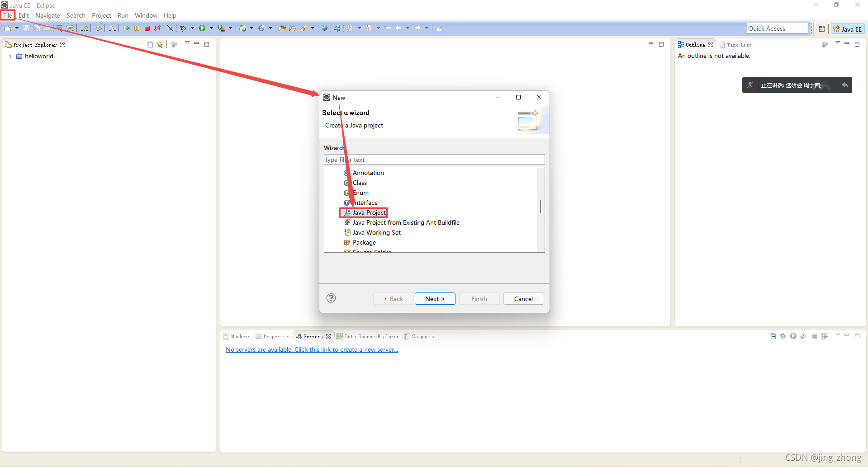Click the Cancel button in New dialog

523,299
